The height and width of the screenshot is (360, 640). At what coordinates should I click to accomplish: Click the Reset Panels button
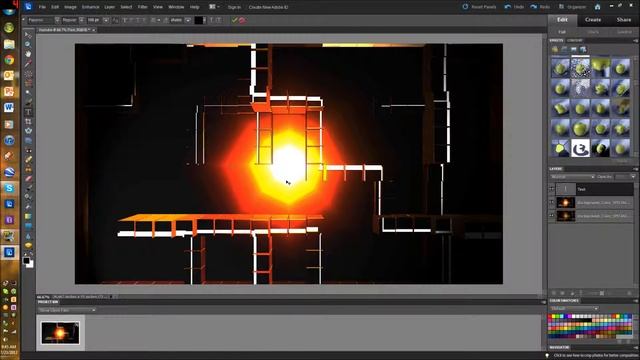[x=479, y=7]
